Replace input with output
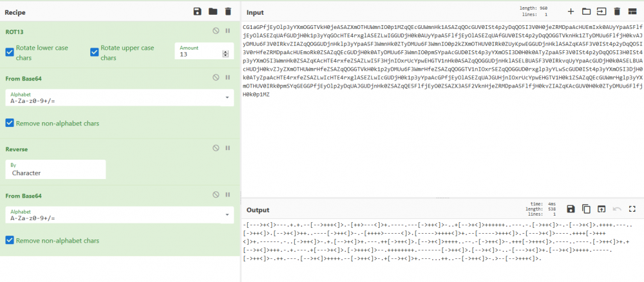The width and height of the screenshot is (644, 282). point(601,209)
